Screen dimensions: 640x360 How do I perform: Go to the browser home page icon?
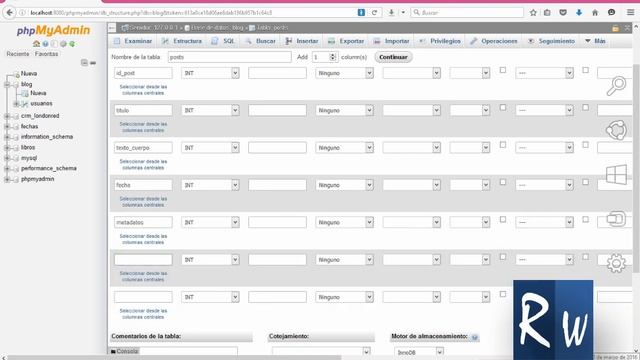click(595, 13)
